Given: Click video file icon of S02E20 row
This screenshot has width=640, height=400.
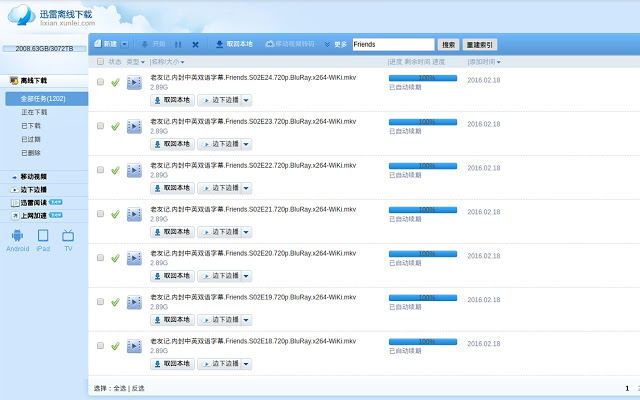Looking at the screenshot, I should pyautogui.click(x=134, y=258).
